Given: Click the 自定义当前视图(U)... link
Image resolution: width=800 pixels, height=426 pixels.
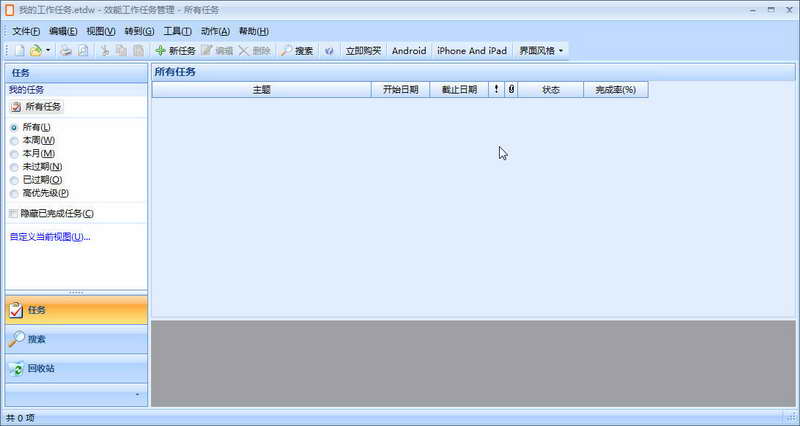Looking at the screenshot, I should [50, 237].
